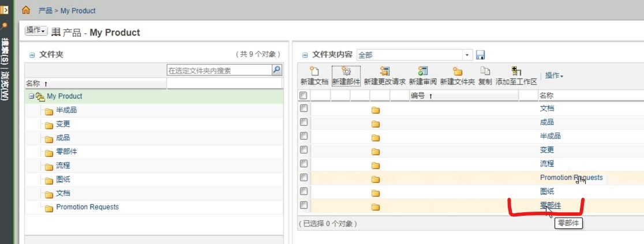Select 图纸 folder in the tree

tap(63, 179)
